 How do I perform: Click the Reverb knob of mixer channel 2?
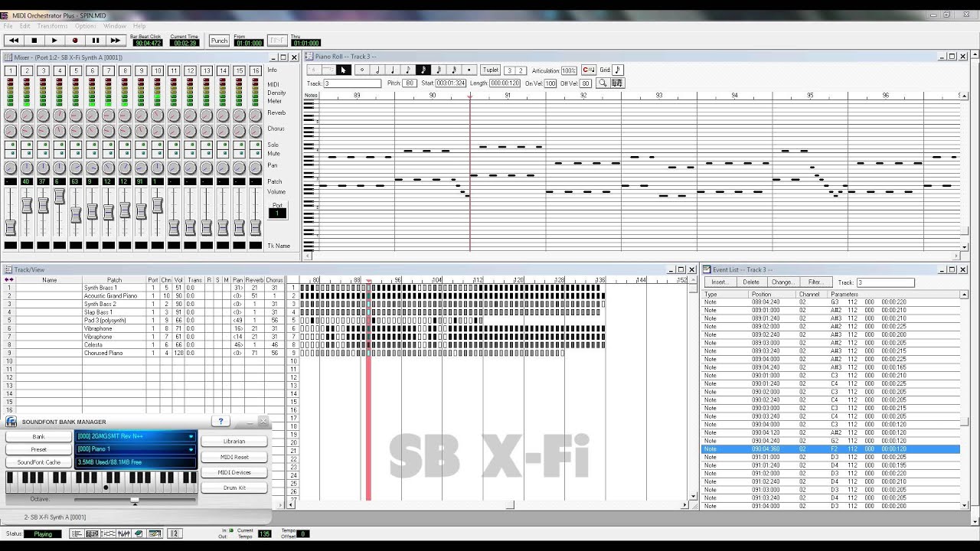27,115
